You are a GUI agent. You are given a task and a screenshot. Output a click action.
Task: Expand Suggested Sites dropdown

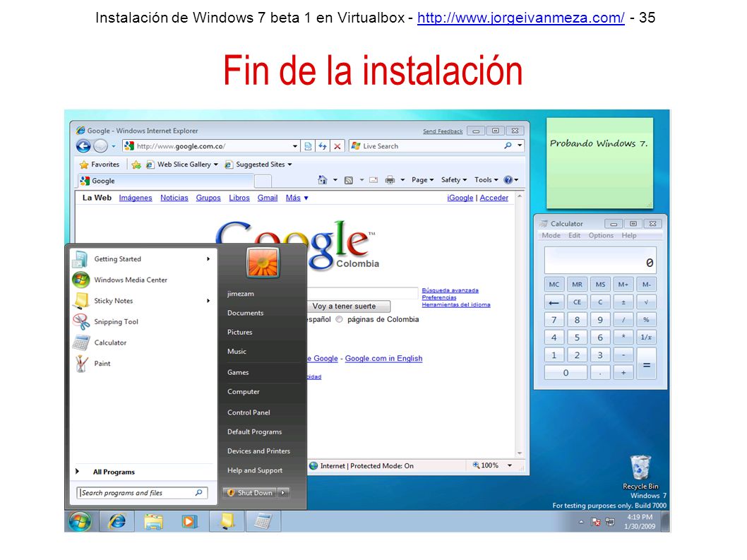(x=289, y=165)
